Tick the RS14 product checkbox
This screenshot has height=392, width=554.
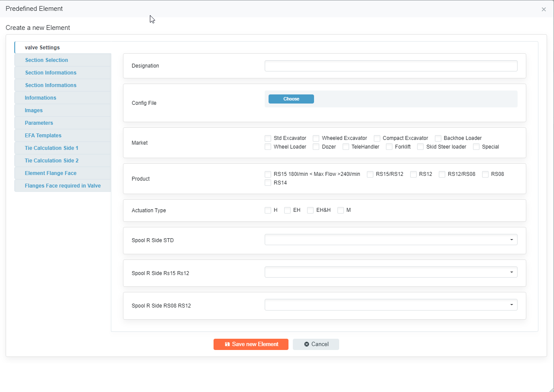268,183
